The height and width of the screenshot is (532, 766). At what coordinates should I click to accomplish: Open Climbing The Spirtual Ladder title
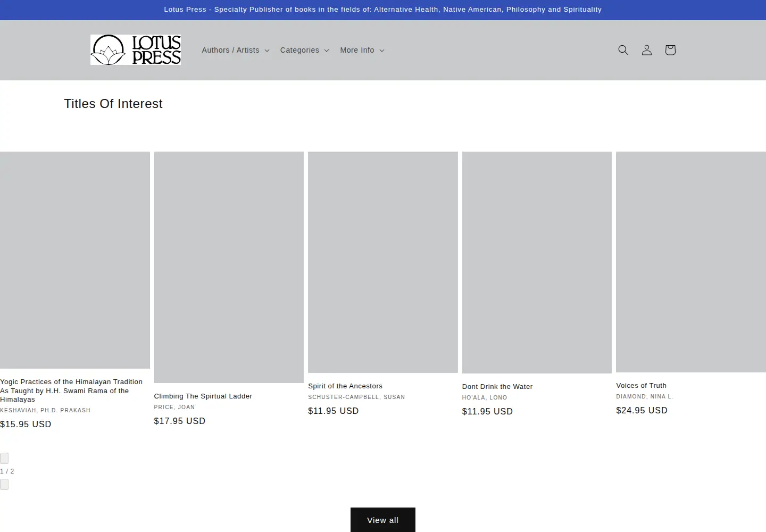coord(203,396)
